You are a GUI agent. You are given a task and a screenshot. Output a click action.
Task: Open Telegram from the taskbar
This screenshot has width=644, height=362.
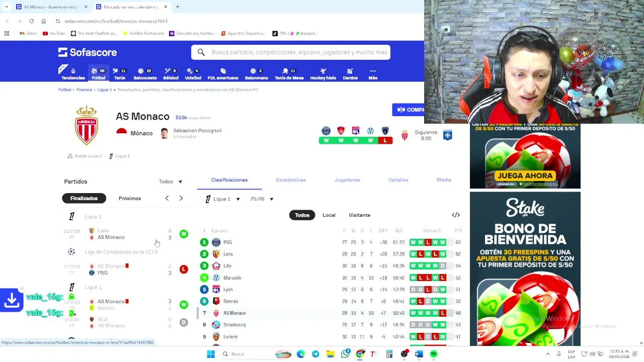(x=315, y=354)
